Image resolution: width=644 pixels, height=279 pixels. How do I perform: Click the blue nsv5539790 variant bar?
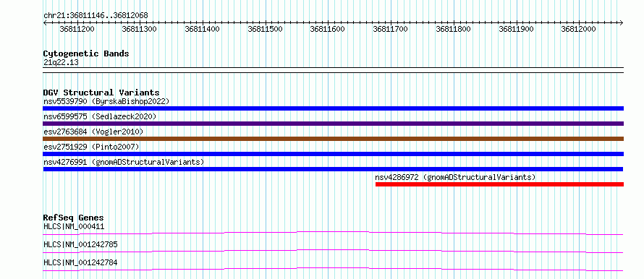[333, 108]
